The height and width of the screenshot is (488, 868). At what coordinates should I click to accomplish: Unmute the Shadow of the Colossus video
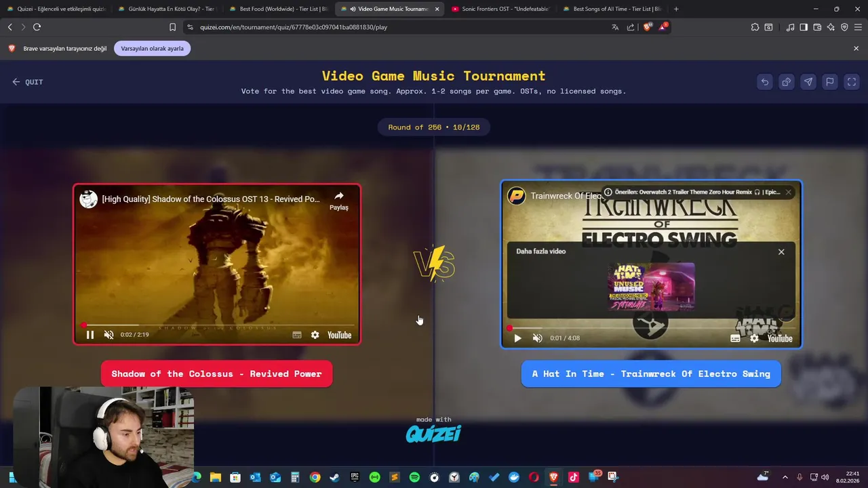(108, 335)
